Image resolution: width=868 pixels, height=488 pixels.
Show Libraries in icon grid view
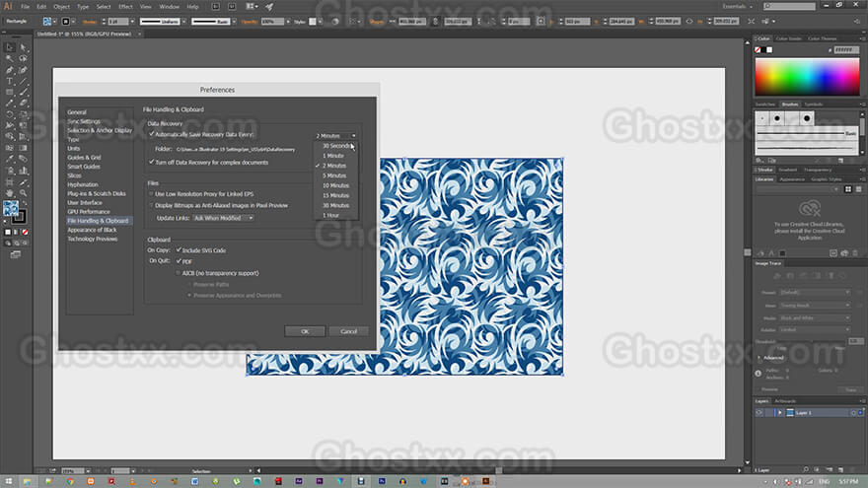coord(848,189)
